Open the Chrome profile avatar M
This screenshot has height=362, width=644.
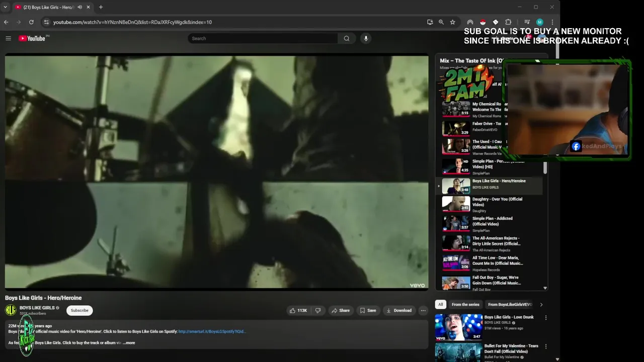(x=539, y=22)
